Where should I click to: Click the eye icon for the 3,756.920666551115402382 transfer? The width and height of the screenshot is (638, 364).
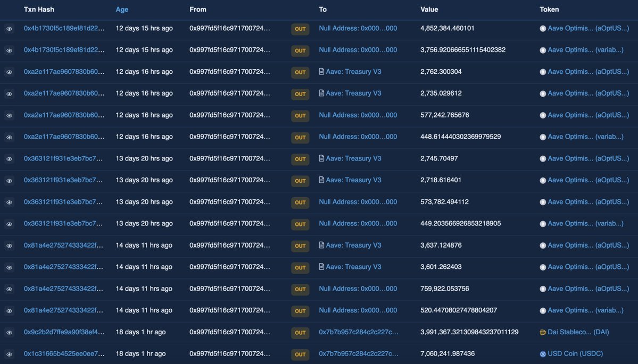(10, 50)
